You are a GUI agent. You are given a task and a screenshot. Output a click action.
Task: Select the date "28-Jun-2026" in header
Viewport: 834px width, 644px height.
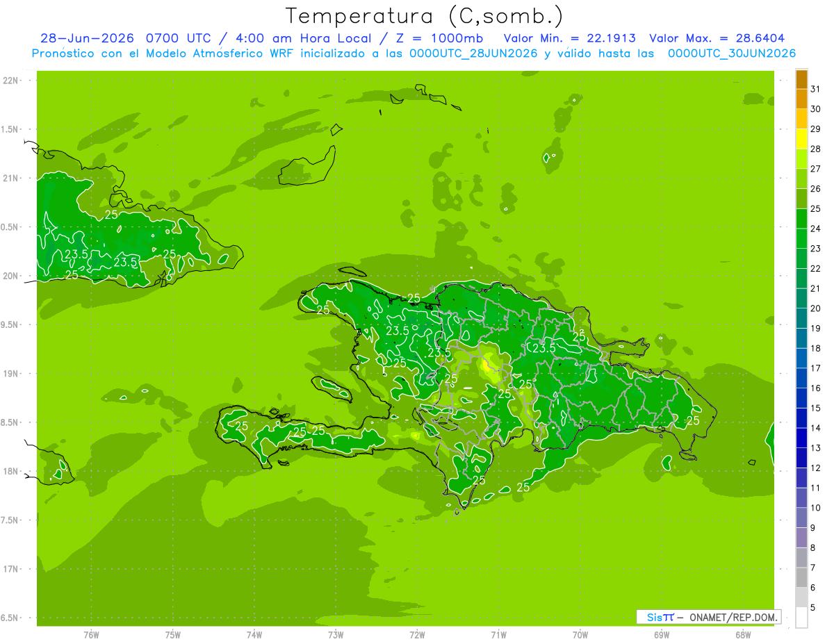(87, 38)
